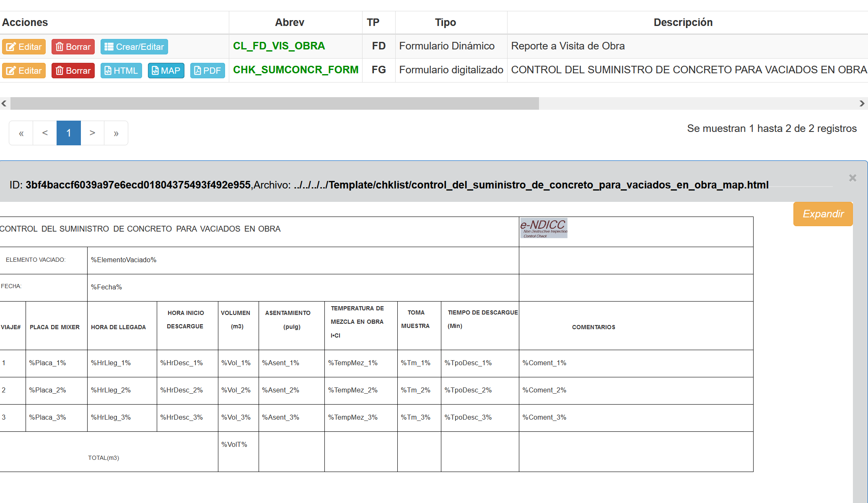
Task: Close the template preview panel
Action: click(852, 178)
